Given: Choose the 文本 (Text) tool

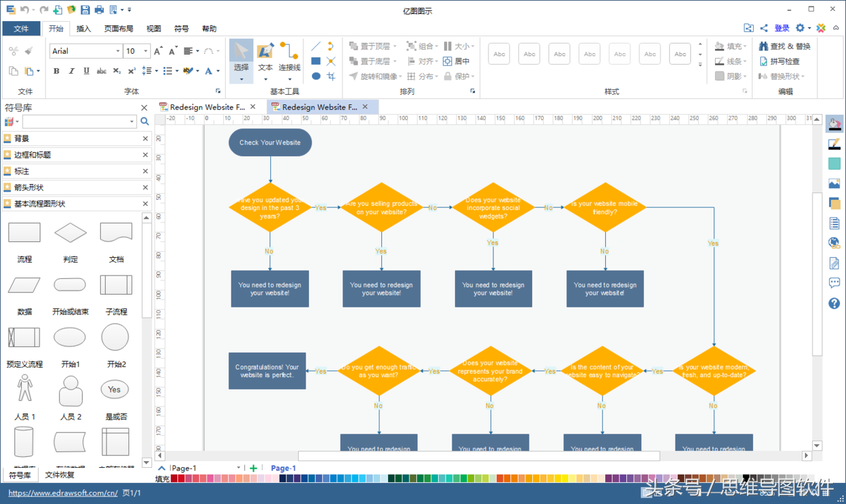Looking at the screenshot, I should click(x=265, y=60).
